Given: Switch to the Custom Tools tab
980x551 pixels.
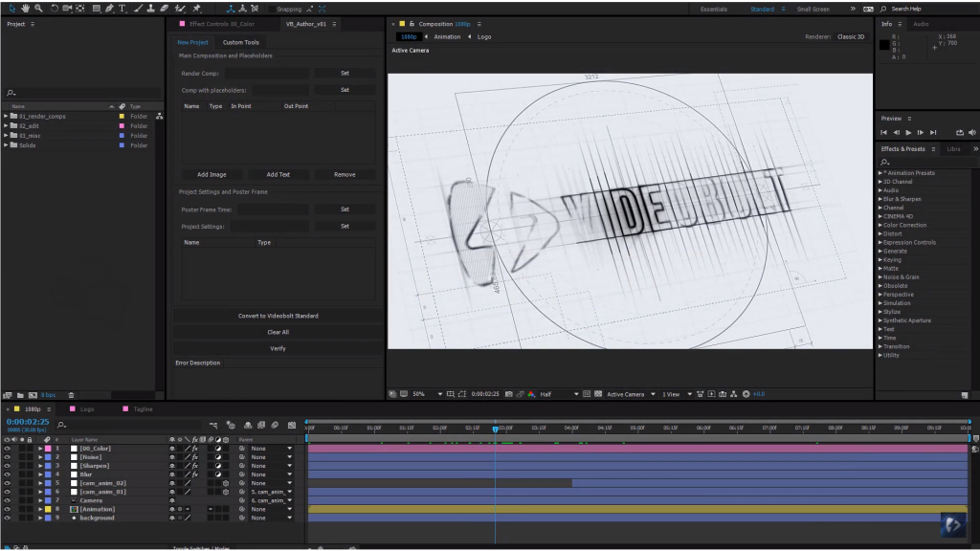Looking at the screenshot, I should point(240,42).
